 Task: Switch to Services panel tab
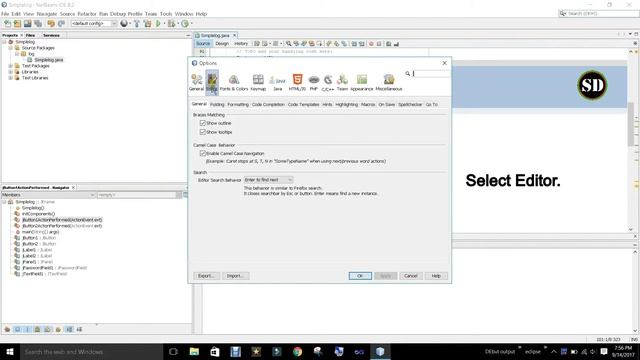pyautogui.click(x=51, y=36)
